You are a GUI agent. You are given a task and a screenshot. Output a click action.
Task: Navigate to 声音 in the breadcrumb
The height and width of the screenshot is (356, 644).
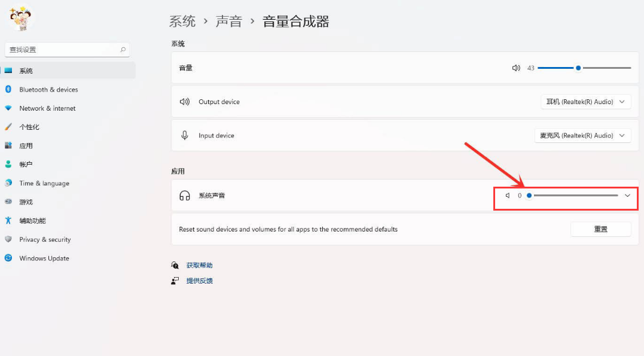[x=229, y=21]
